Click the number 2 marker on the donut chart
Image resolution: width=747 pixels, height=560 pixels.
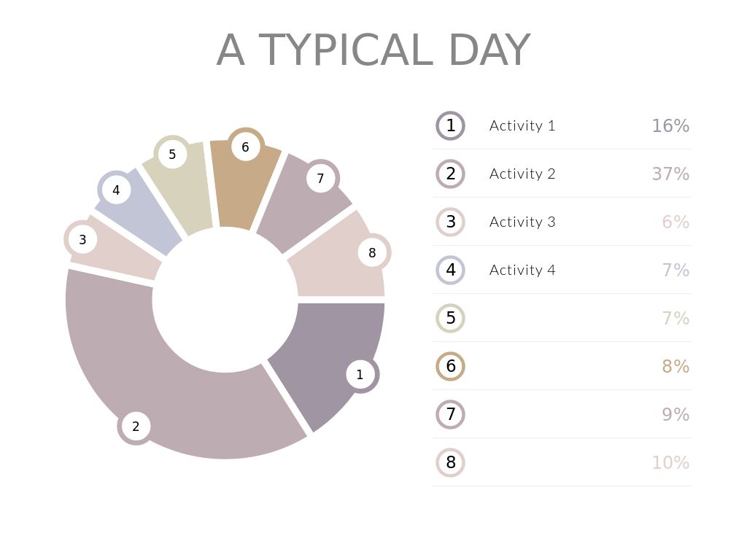click(136, 427)
